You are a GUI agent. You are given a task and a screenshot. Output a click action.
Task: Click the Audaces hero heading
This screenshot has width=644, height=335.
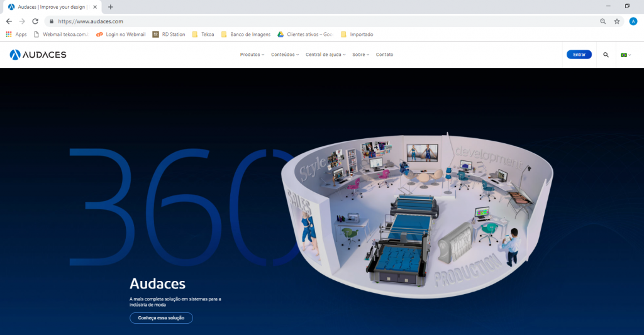pyautogui.click(x=157, y=283)
